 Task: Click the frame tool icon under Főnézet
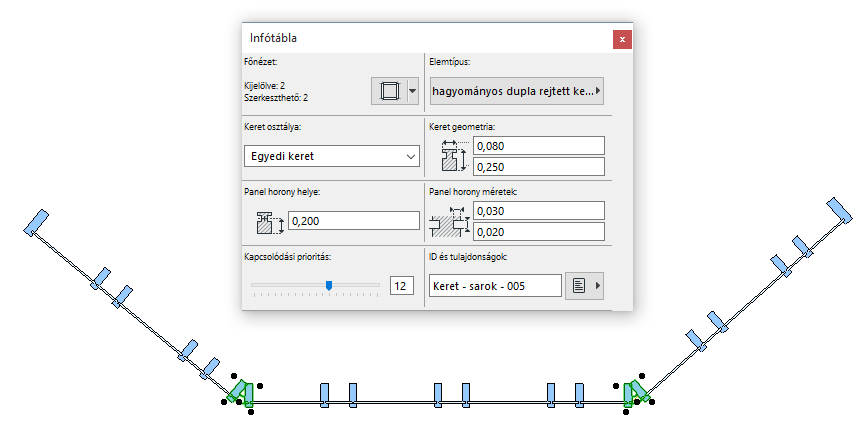388,91
